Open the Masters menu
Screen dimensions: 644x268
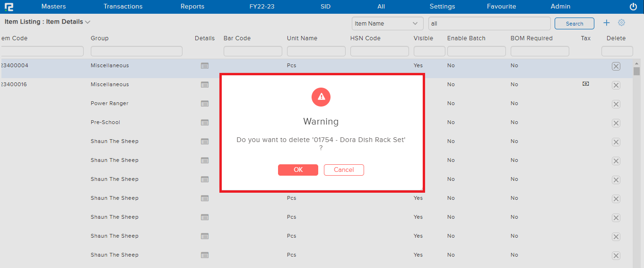tap(53, 7)
